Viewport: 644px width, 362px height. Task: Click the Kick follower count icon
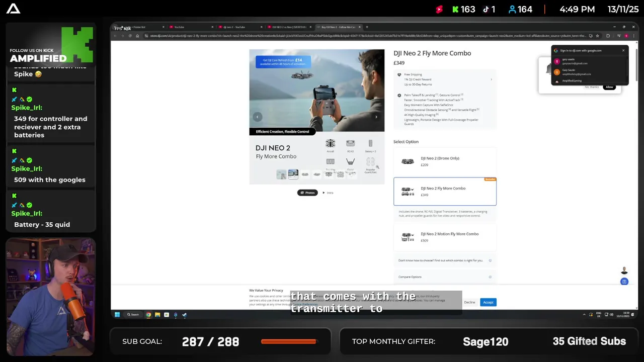pyautogui.click(x=455, y=9)
